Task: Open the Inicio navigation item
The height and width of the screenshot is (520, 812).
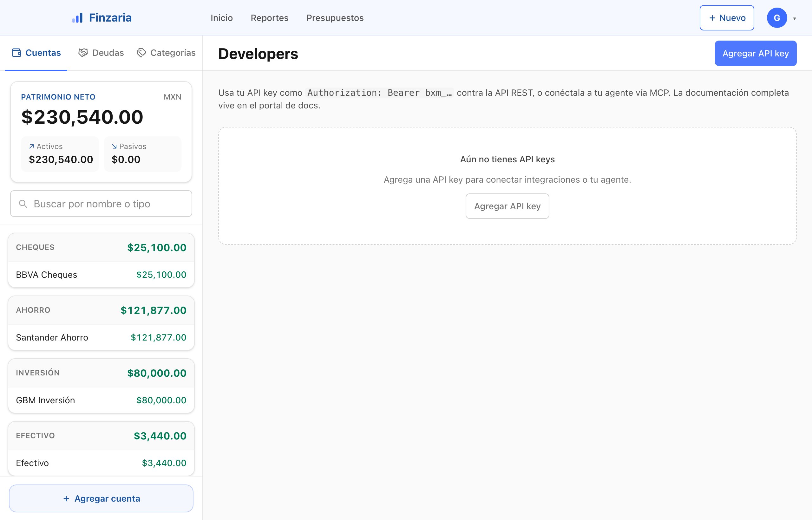Action: pos(222,17)
